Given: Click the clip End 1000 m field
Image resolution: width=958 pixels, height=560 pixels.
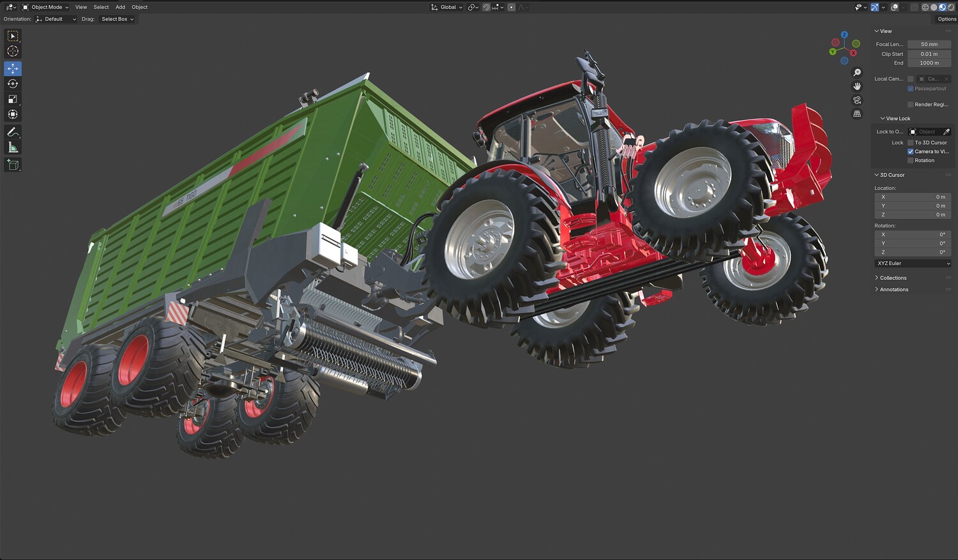Looking at the screenshot, I should coord(929,63).
